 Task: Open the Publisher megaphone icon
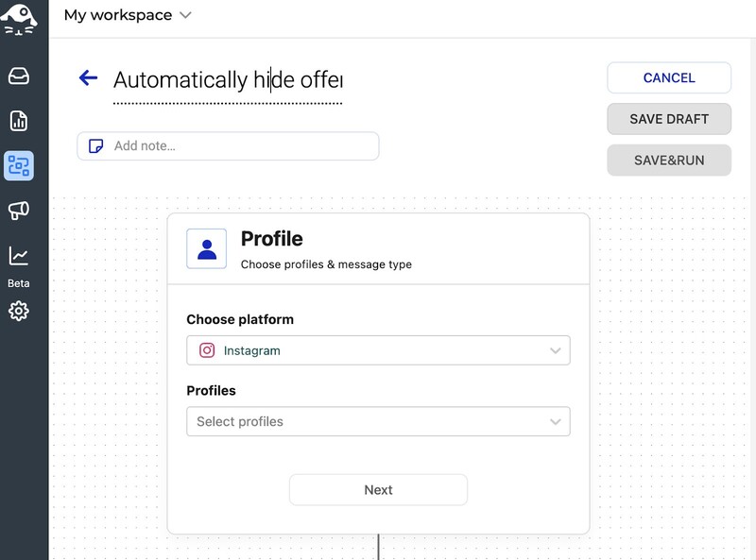[19, 211]
